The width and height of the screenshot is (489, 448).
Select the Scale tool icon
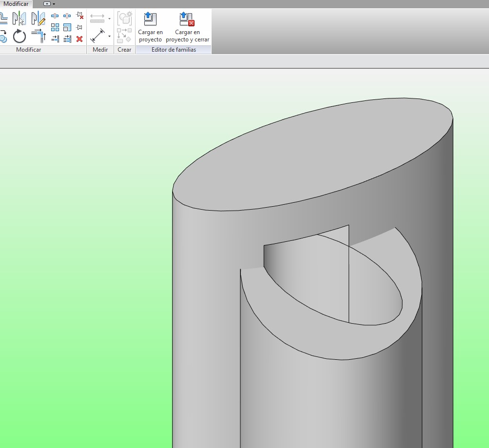coord(67,27)
